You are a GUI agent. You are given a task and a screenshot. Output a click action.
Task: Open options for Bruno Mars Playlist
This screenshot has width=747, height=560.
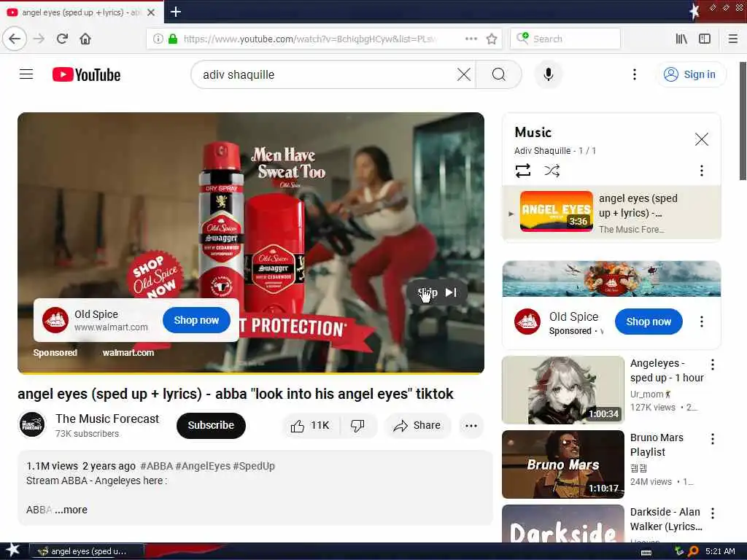pyautogui.click(x=712, y=438)
